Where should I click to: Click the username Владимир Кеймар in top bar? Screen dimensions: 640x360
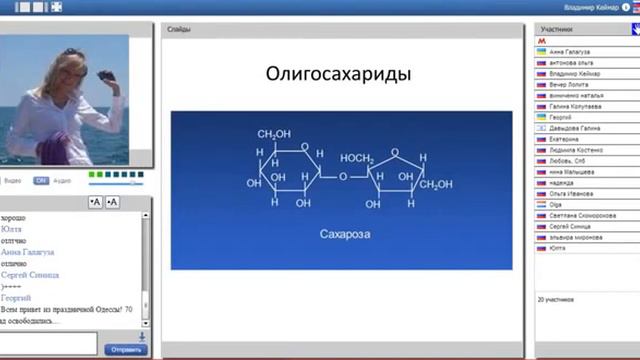point(591,7)
